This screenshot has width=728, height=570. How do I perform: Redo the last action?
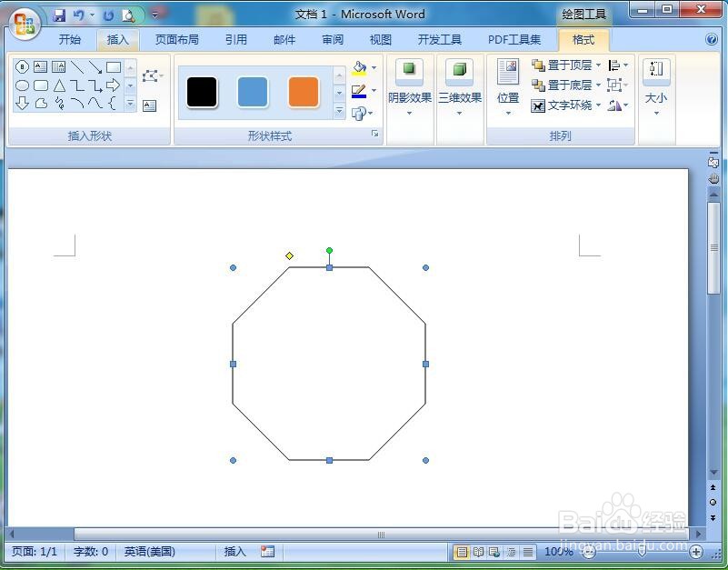[108, 15]
